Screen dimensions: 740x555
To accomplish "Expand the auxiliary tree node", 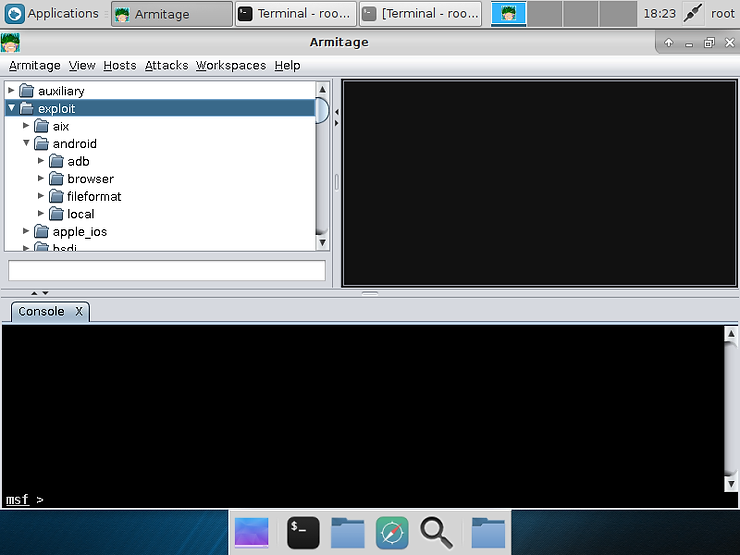I will [x=12, y=91].
